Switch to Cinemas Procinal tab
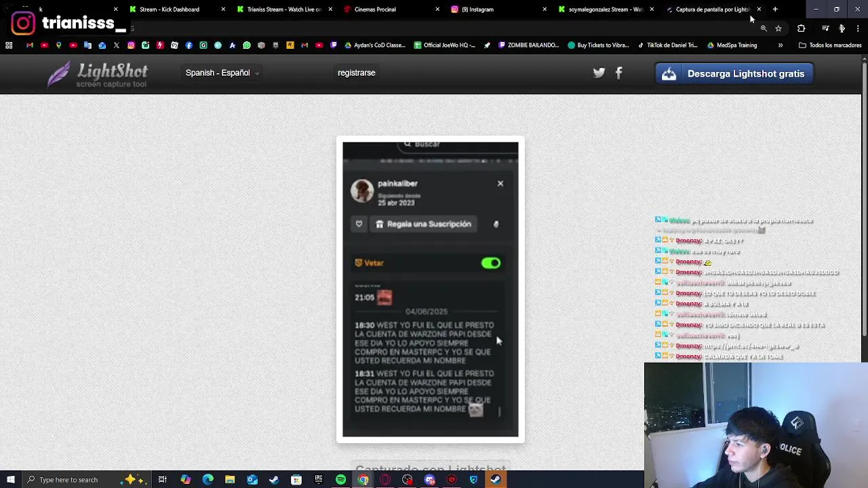This screenshot has height=488, width=868. (391, 9)
